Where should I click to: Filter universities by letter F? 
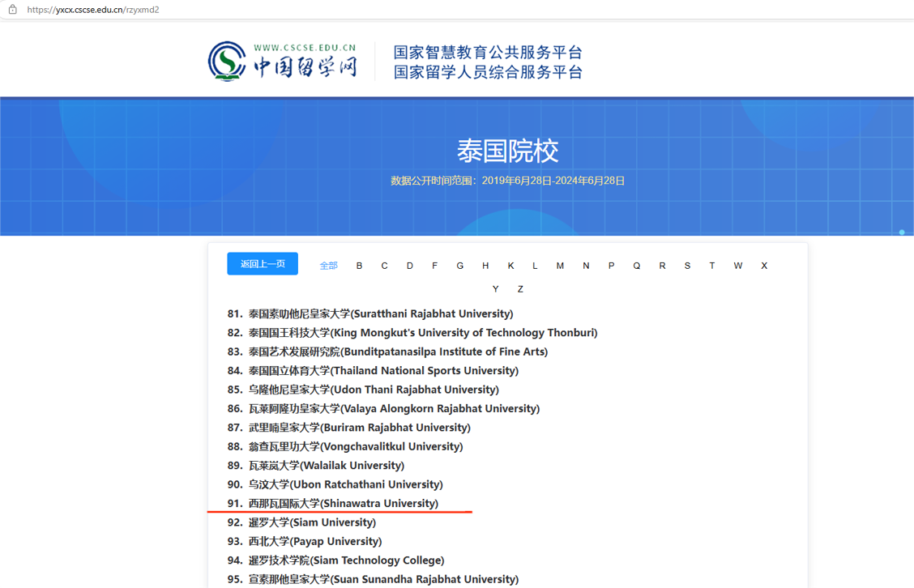tap(434, 266)
